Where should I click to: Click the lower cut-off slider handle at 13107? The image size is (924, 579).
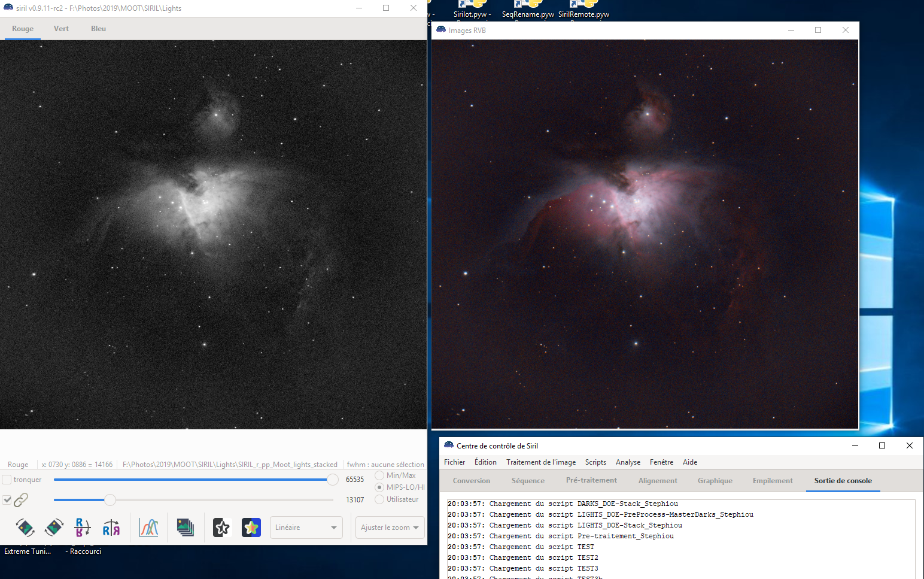tap(110, 499)
